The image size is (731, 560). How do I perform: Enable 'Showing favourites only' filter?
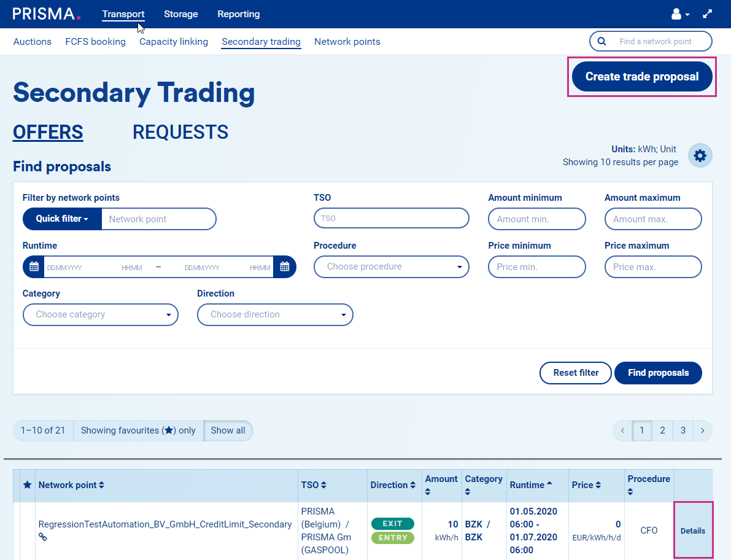pos(138,430)
